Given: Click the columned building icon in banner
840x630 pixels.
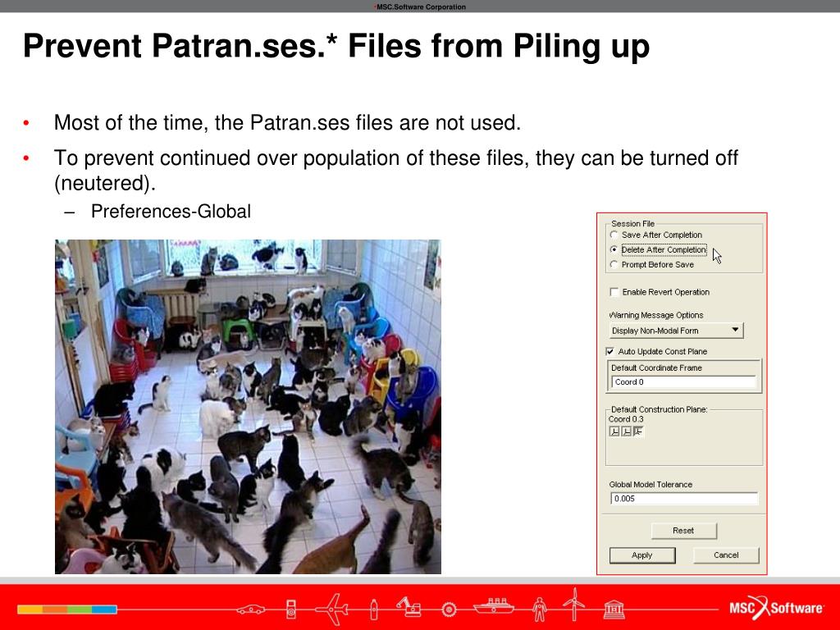Looking at the screenshot, I should [x=614, y=609].
